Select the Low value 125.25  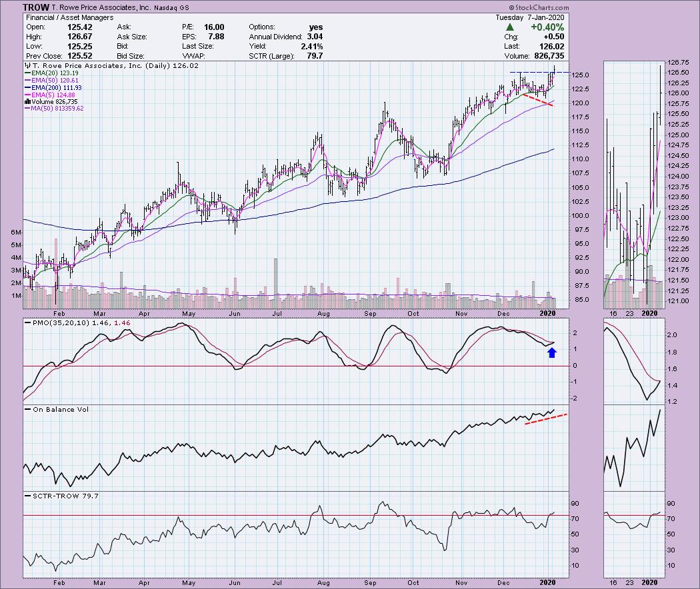(79, 47)
